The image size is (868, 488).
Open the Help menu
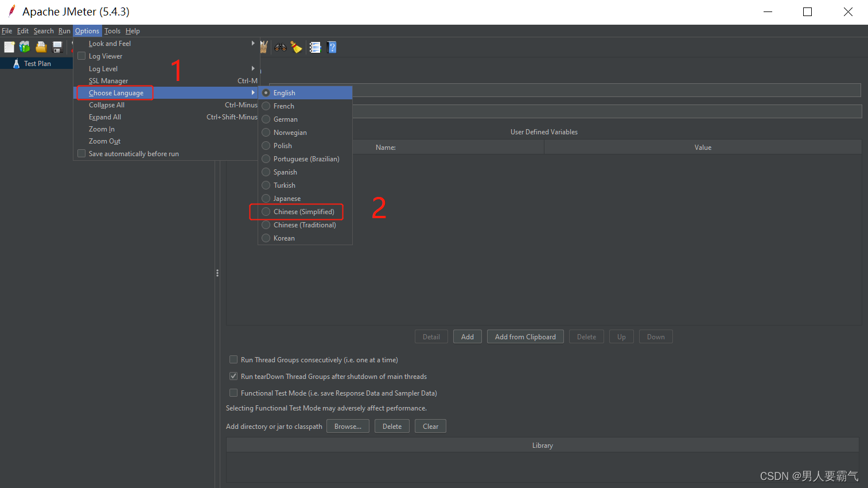[x=133, y=31]
